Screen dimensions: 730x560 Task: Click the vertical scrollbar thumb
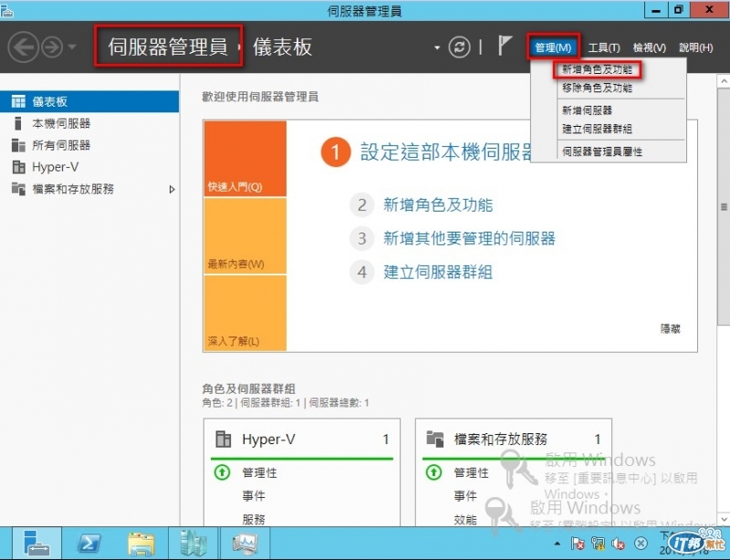(x=724, y=207)
